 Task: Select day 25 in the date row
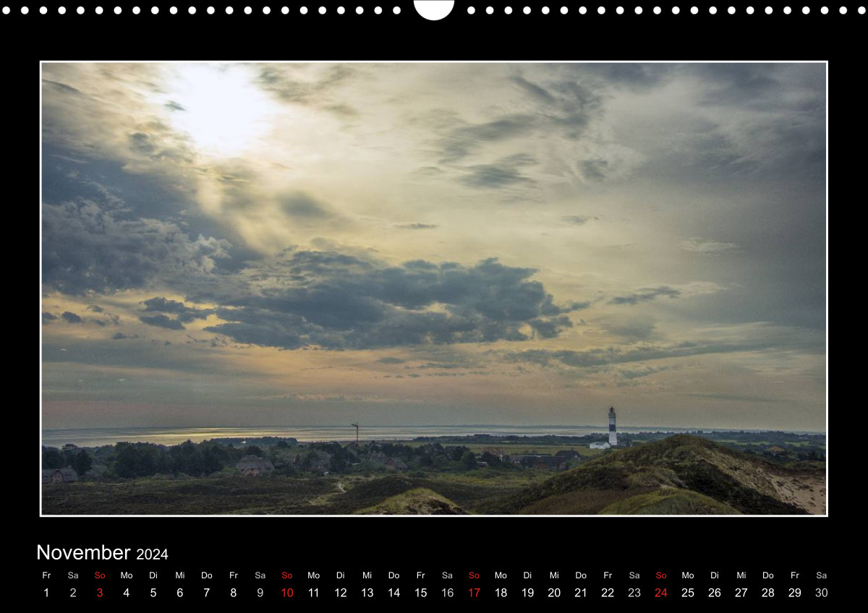point(688,593)
